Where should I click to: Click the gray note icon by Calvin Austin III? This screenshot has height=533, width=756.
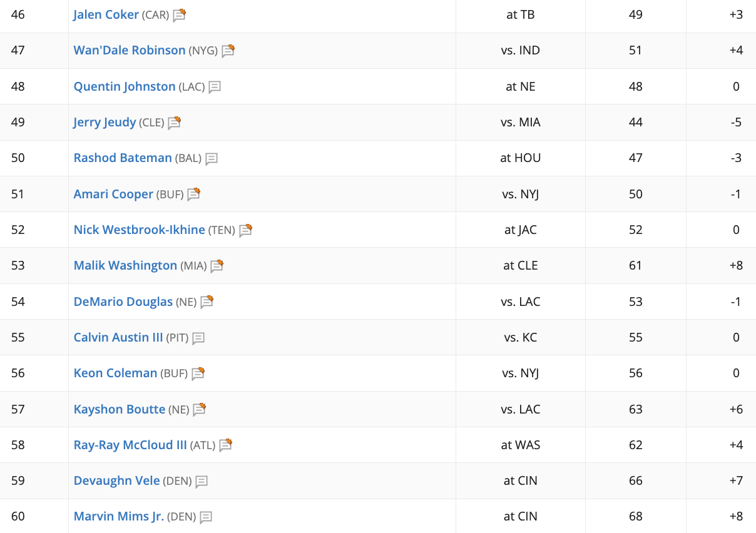tap(198, 338)
